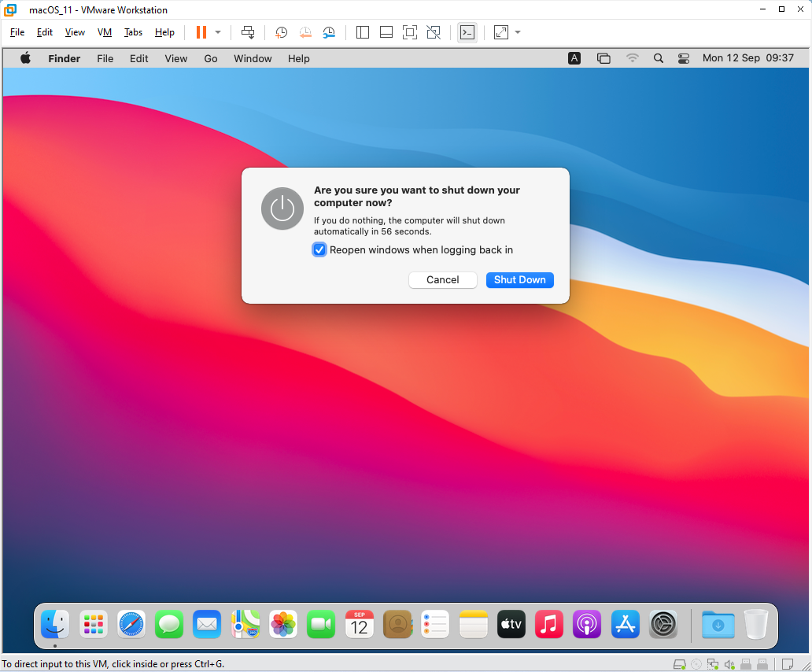Open VMware Help menu
The height and width of the screenshot is (672, 812).
(164, 32)
